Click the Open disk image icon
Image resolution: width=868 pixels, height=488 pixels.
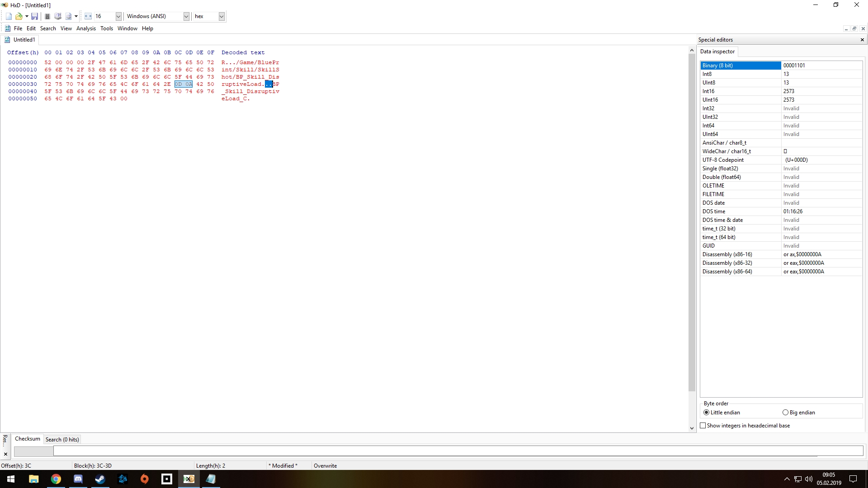68,16
